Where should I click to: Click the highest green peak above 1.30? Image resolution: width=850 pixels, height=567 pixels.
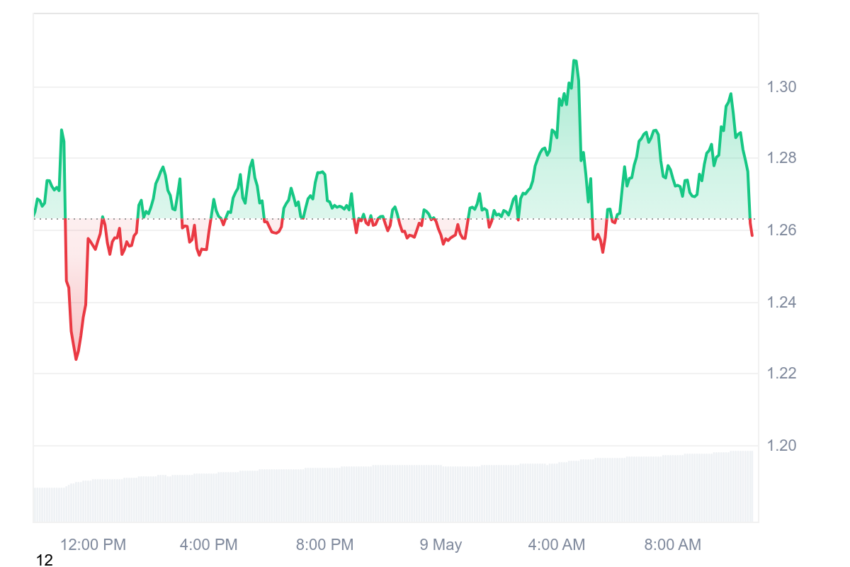coord(575,61)
